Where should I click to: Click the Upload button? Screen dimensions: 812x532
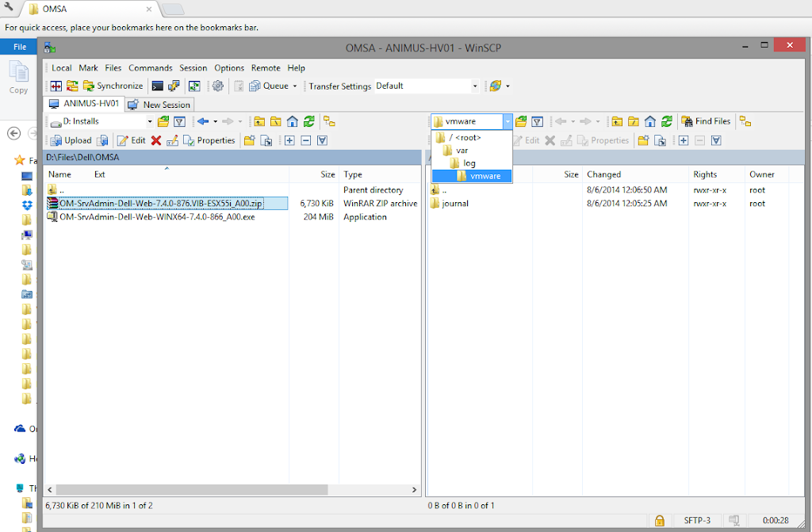tap(71, 140)
